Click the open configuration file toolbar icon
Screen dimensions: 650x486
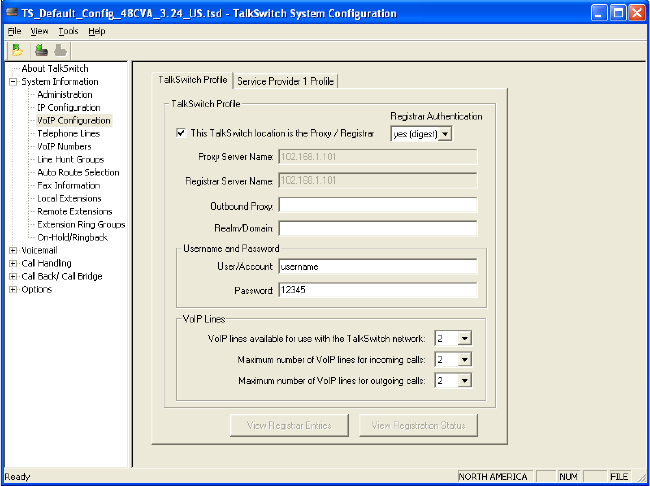[x=17, y=51]
